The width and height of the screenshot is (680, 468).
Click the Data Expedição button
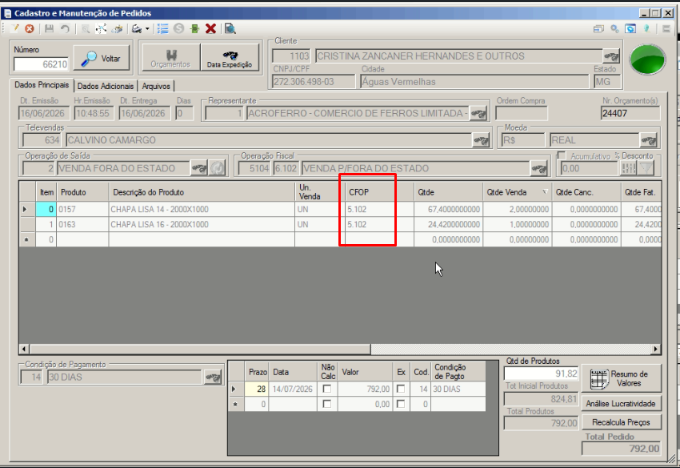click(x=229, y=58)
